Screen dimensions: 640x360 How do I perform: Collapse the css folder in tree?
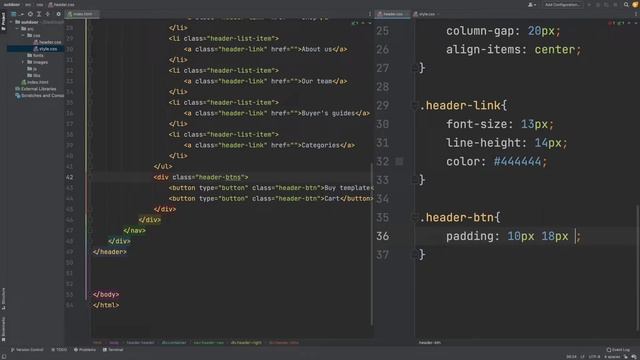(x=23, y=36)
